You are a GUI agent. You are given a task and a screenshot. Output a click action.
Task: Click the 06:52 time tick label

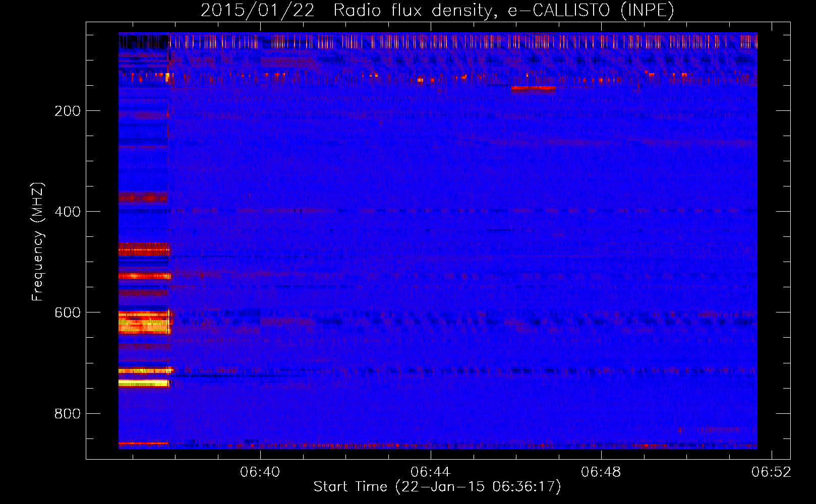(772, 472)
